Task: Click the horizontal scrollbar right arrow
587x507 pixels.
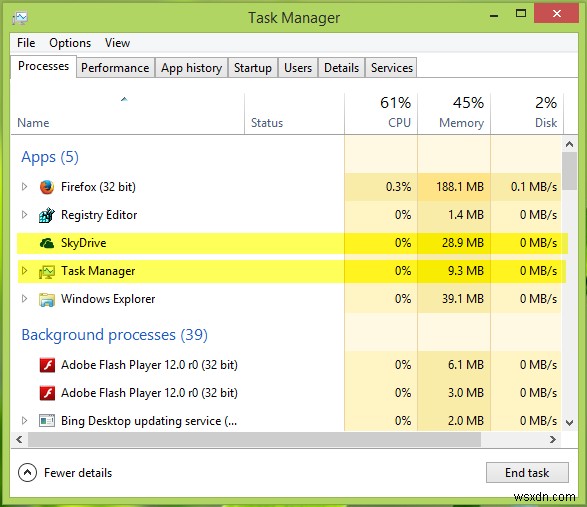Action: coord(553,439)
